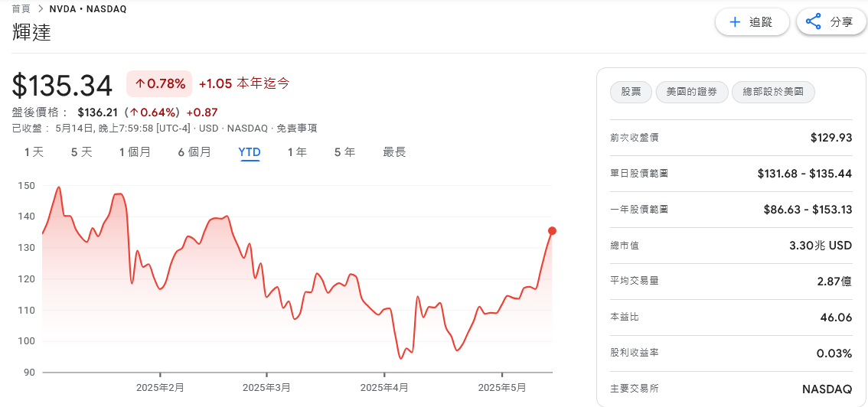Click the 股利收益率 0.03% value
This screenshot has height=407, width=868.
(834, 353)
